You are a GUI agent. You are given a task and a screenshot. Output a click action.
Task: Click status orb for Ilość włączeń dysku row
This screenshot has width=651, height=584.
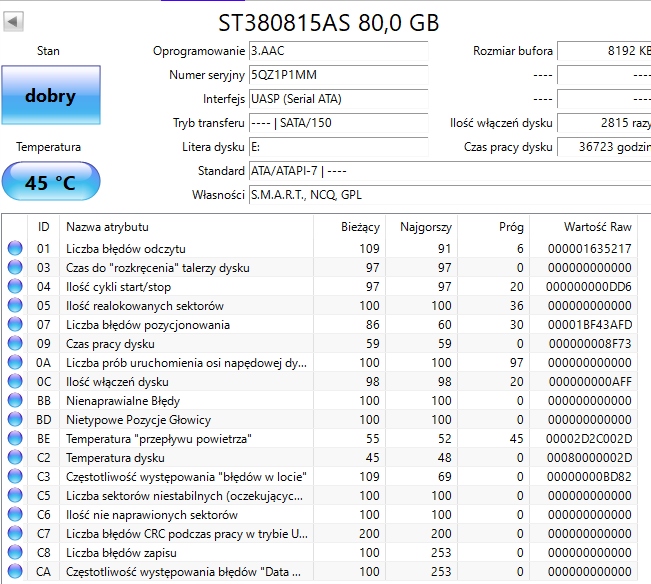pos(14,382)
